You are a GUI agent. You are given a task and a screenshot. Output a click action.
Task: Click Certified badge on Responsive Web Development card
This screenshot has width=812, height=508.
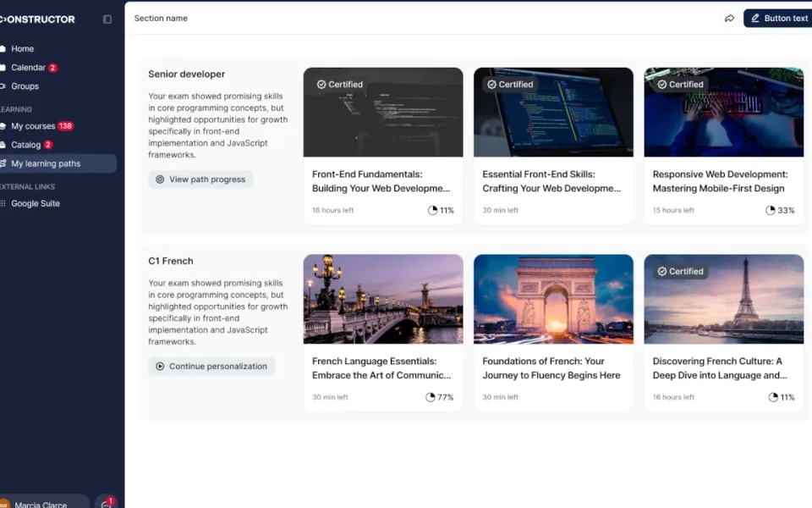680,84
